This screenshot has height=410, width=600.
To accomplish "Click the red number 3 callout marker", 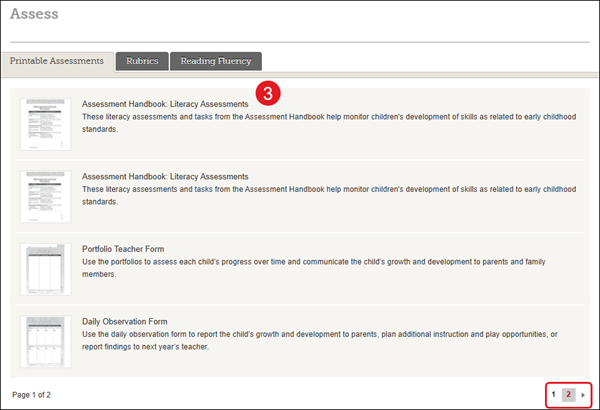I will (x=267, y=92).
